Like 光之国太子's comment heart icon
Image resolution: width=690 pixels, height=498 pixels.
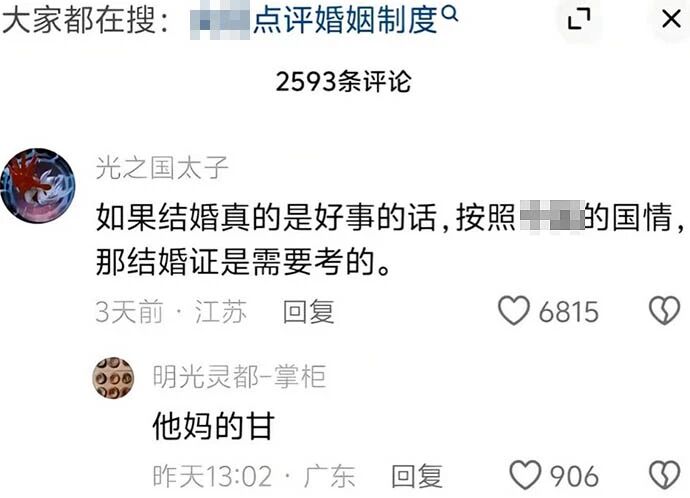(x=514, y=311)
